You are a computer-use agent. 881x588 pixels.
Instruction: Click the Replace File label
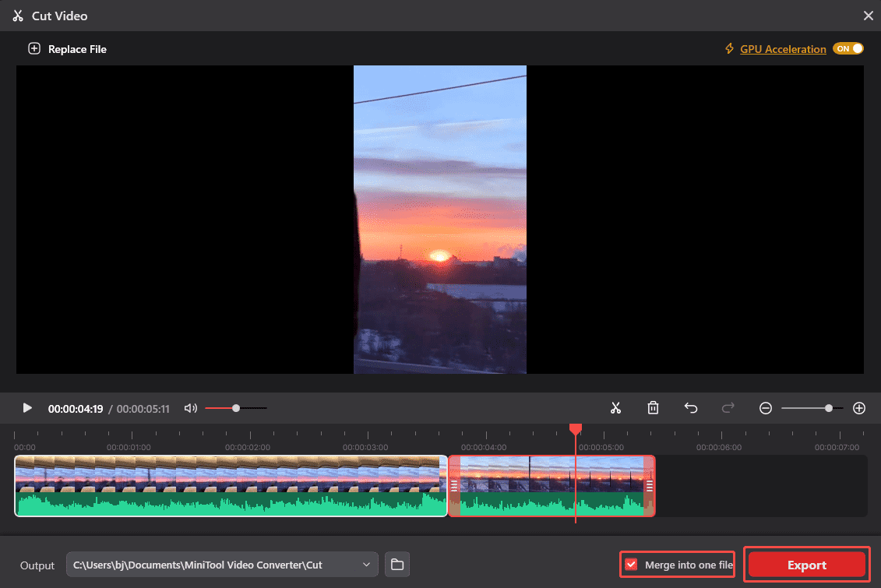(77, 49)
